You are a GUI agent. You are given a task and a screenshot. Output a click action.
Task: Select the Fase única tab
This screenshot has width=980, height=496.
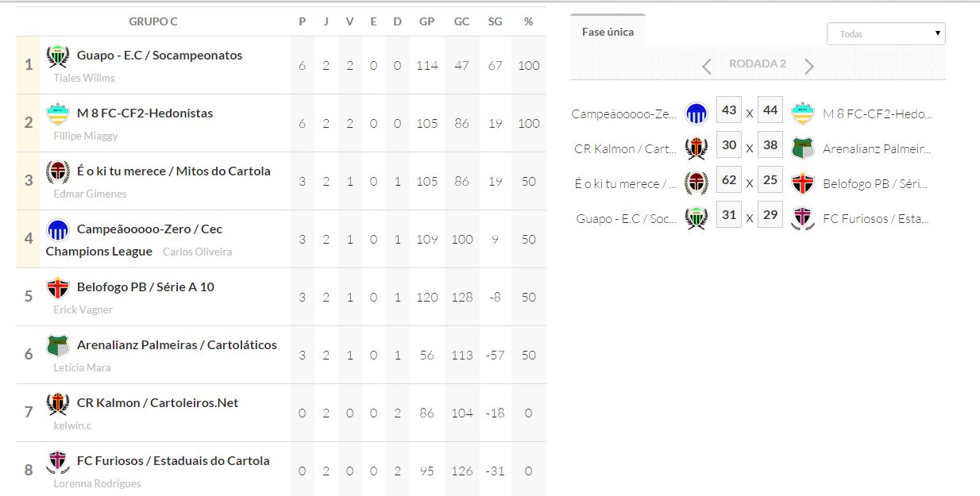[608, 32]
